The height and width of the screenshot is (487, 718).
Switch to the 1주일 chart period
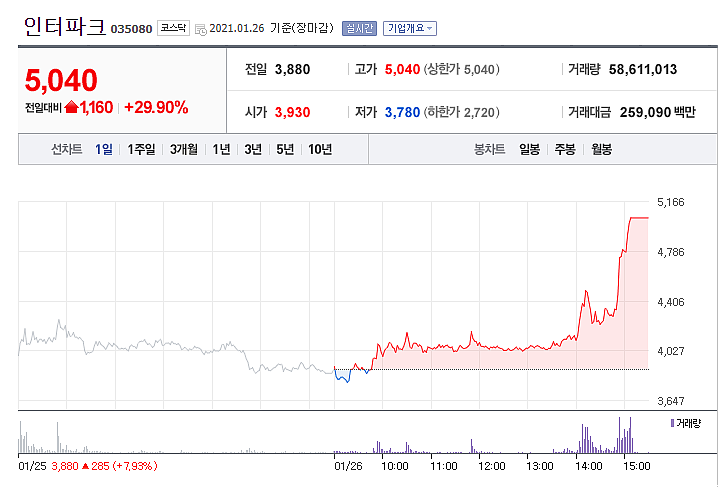tap(141, 149)
